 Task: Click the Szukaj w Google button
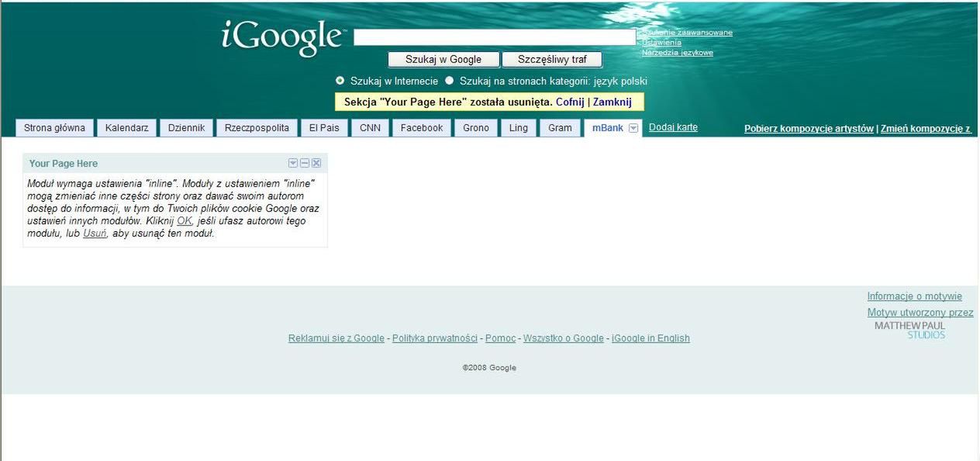443,60
